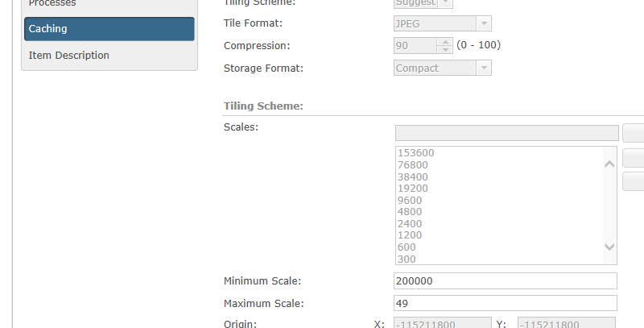644x328 pixels.
Task: Click the Origin X coordinate field
Action: coord(442,322)
